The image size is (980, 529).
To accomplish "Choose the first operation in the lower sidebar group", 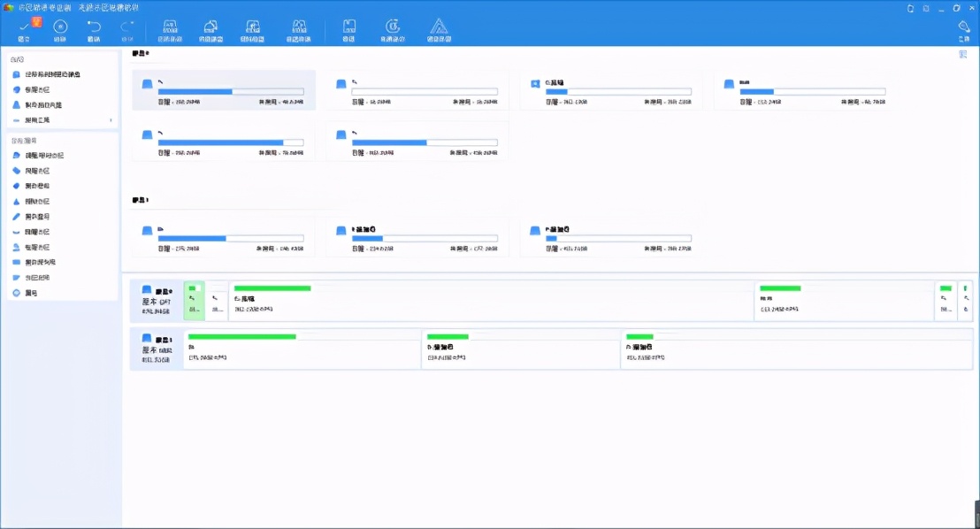I will pos(62,155).
